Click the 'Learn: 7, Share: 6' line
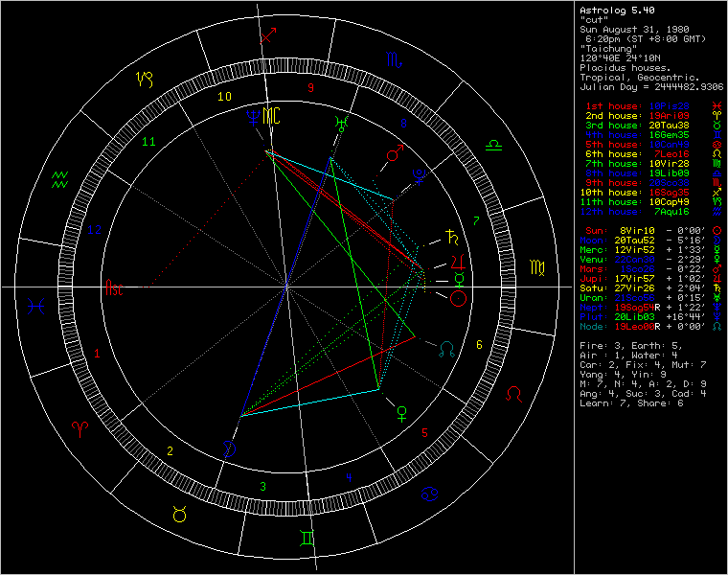728x575 pixels. (631, 403)
